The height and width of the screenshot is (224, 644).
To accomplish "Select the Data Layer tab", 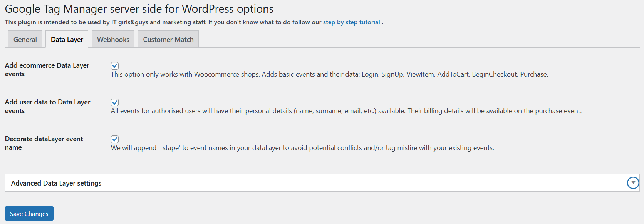I will (x=67, y=39).
